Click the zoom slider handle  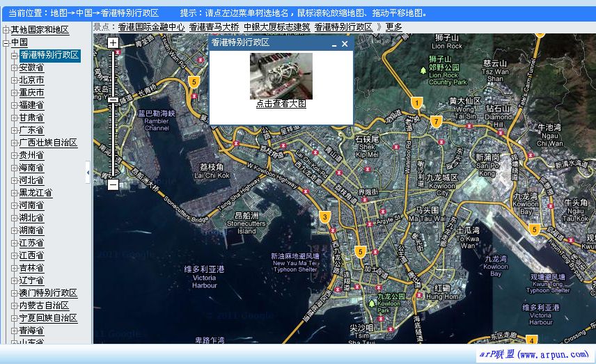[x=113, y=100]
